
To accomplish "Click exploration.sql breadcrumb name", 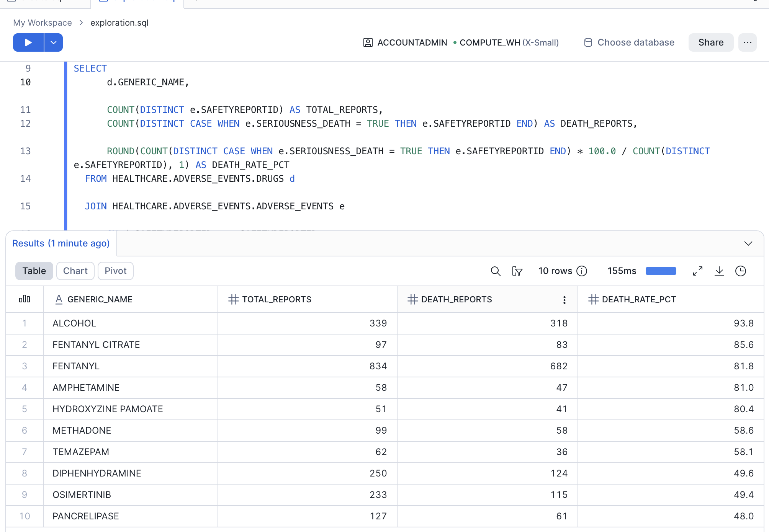I will (x=119, y=23).
